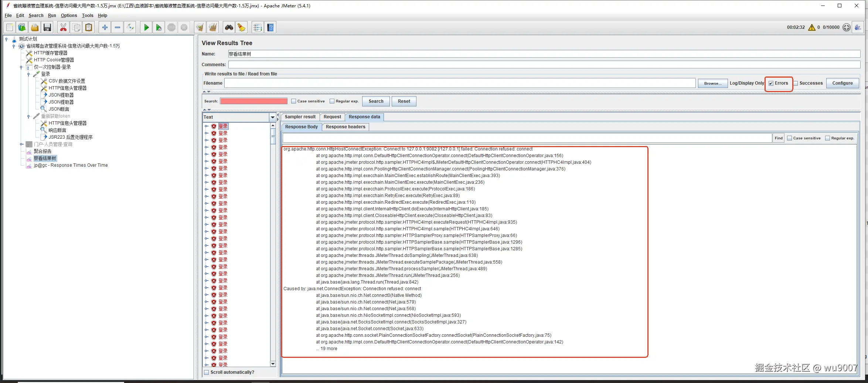Click the Clear results broom icon

(x=200, y=27)
